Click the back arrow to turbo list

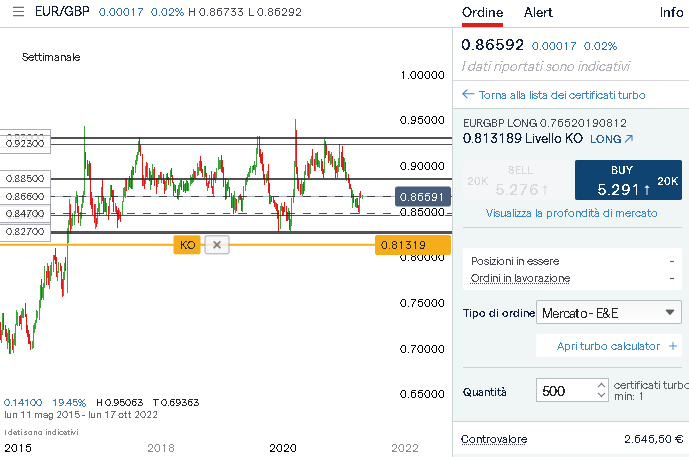point(467,95)
